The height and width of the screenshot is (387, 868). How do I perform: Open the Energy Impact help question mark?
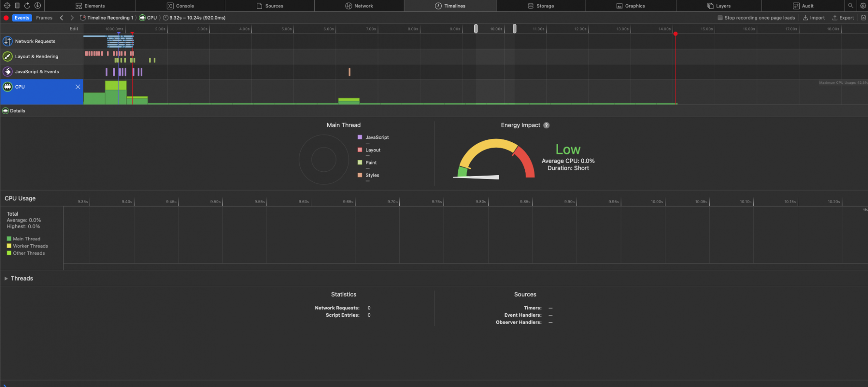click(x=546, y=125)
